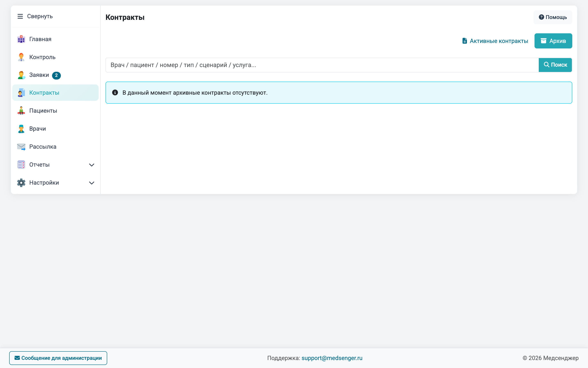Click the info icon in the alert
This screenshot has height=368, width=588.
click(x=115, y=93)
